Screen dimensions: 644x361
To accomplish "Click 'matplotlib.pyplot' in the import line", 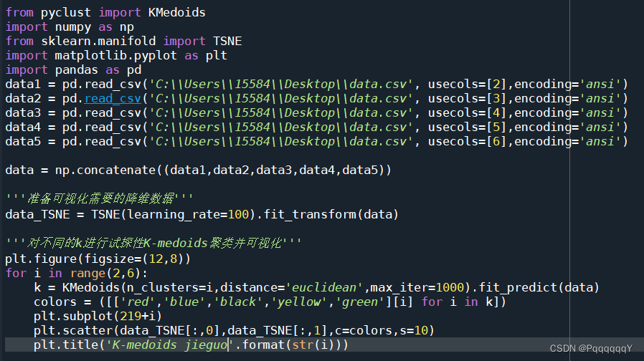I will coord(116,56).
